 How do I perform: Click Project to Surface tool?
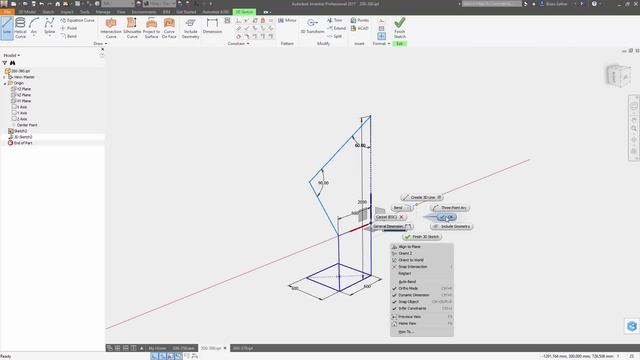(x=151, y=28)
